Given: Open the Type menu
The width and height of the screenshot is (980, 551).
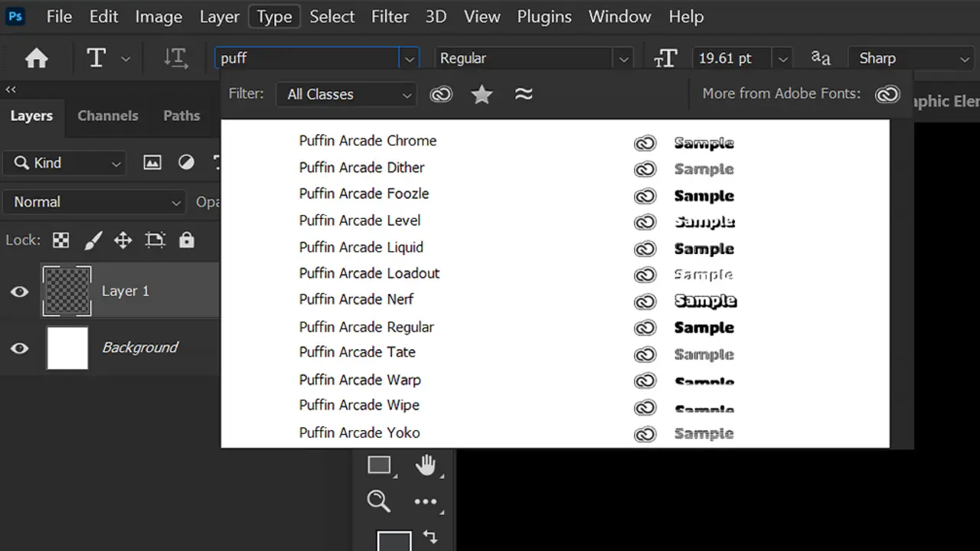Looking at the screenshot, I should [274, 16].
